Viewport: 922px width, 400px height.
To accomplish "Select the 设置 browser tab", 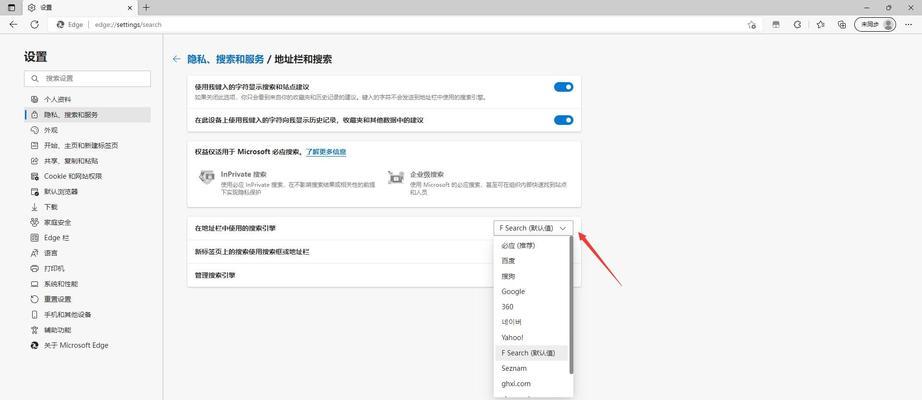I will (x=78, y=8).
